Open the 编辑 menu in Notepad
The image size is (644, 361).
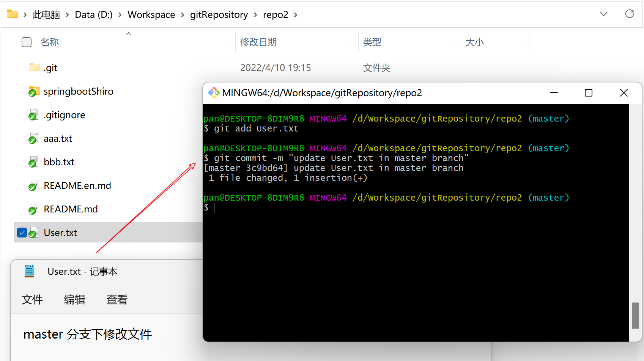click(74, 300)
